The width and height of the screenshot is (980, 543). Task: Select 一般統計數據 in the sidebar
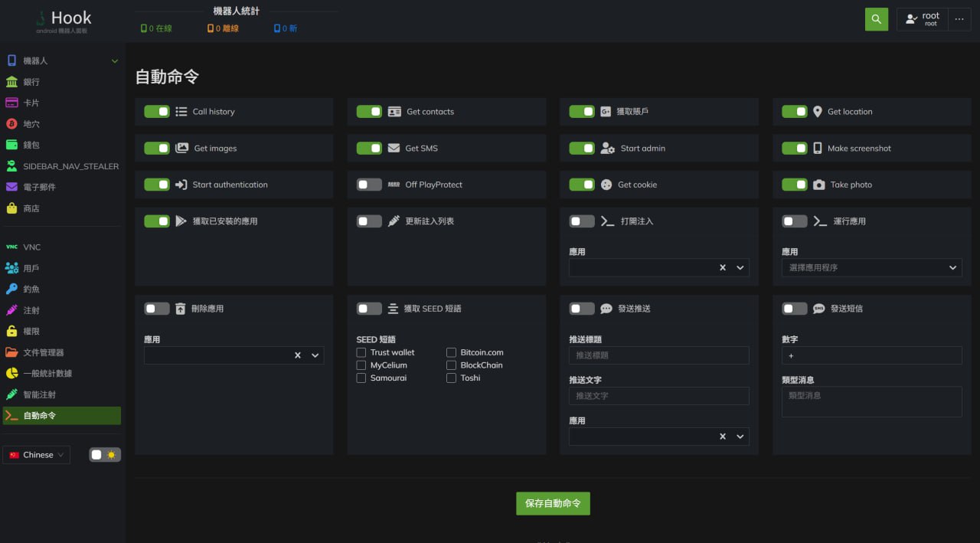(47, 374)
